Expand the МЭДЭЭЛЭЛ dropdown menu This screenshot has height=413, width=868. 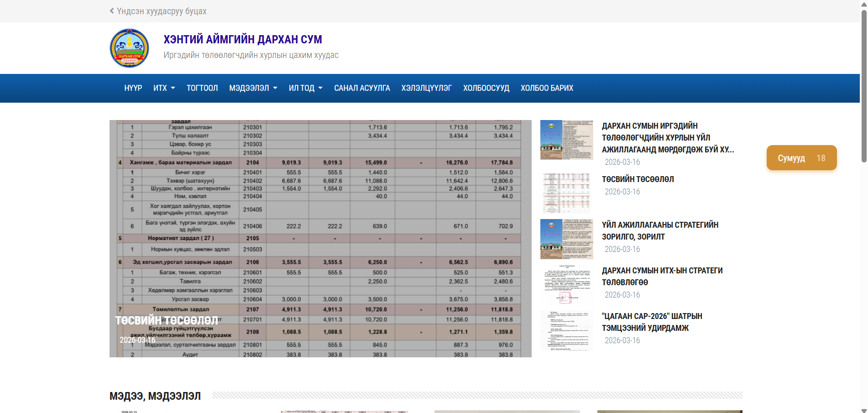coord(253,88)
